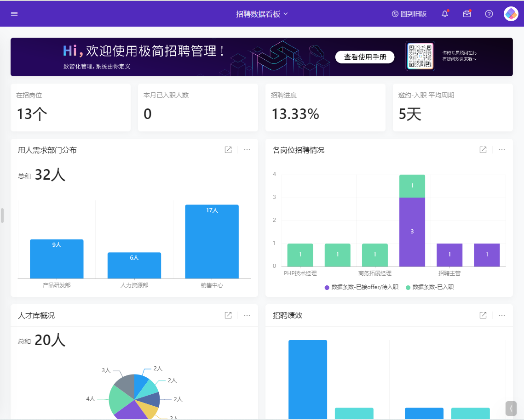The width and height of the screenshot is (524, 420).
Task: Click the QR code in the banner
Action: tap(420, 57)
